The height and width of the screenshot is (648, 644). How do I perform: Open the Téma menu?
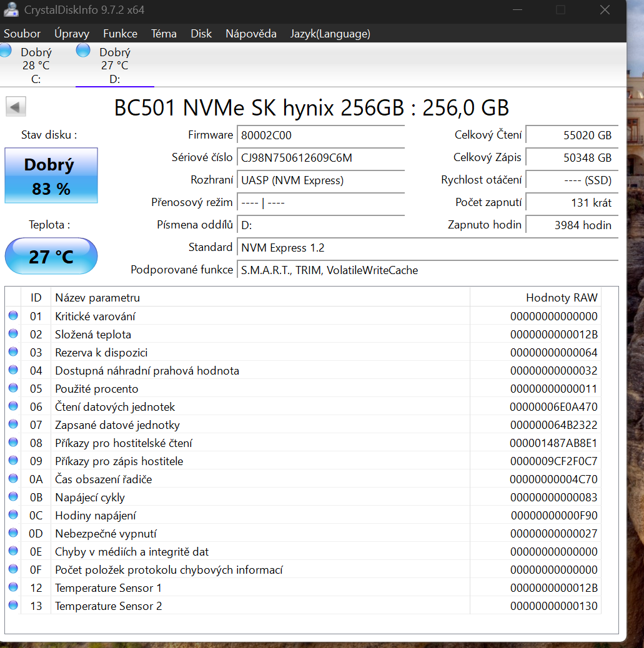(x=164, y=34)
